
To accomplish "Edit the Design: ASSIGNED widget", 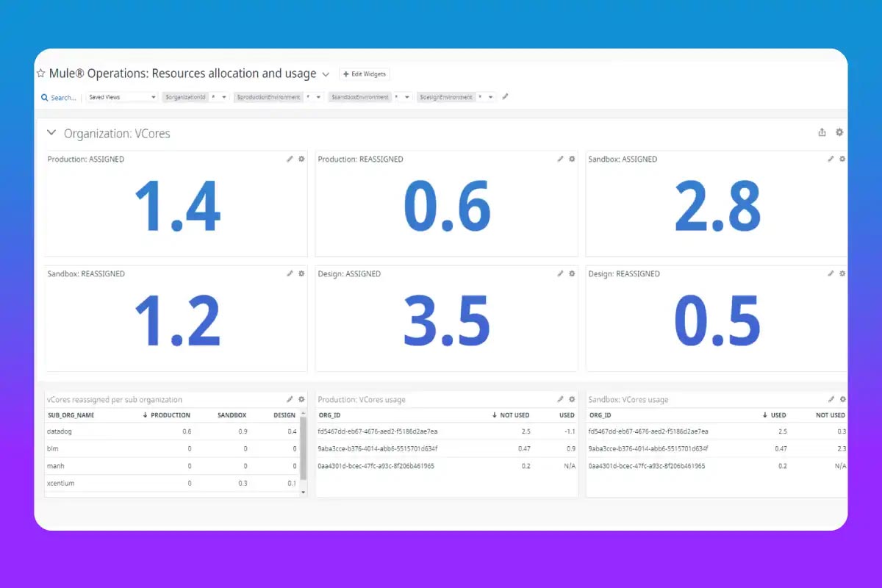I will click(x=560, y=273).
